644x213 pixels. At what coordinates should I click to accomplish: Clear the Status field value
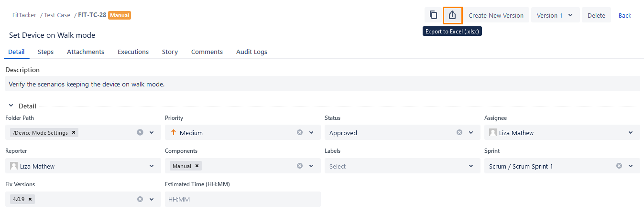pos(459,132)
